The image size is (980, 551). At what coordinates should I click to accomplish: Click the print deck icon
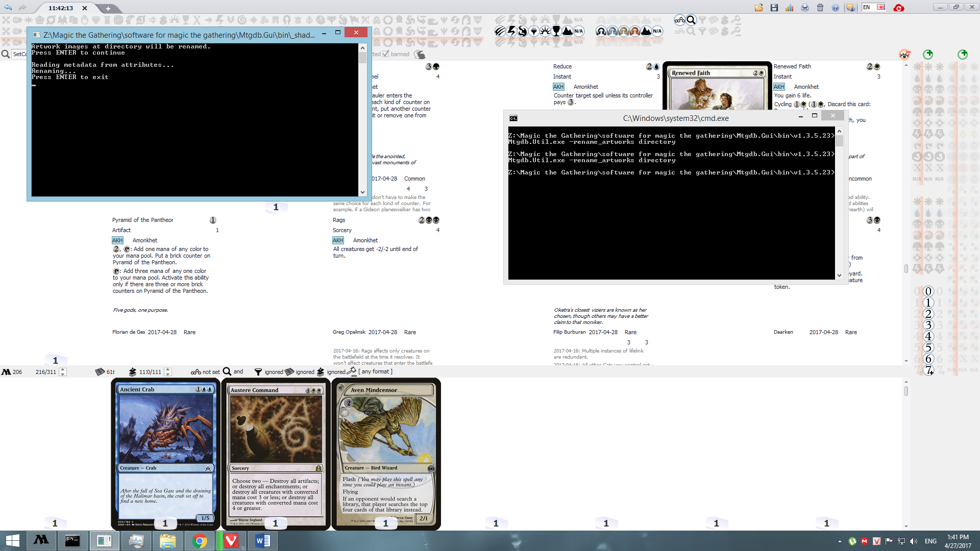pyautogui.click(x=804, y=8)
